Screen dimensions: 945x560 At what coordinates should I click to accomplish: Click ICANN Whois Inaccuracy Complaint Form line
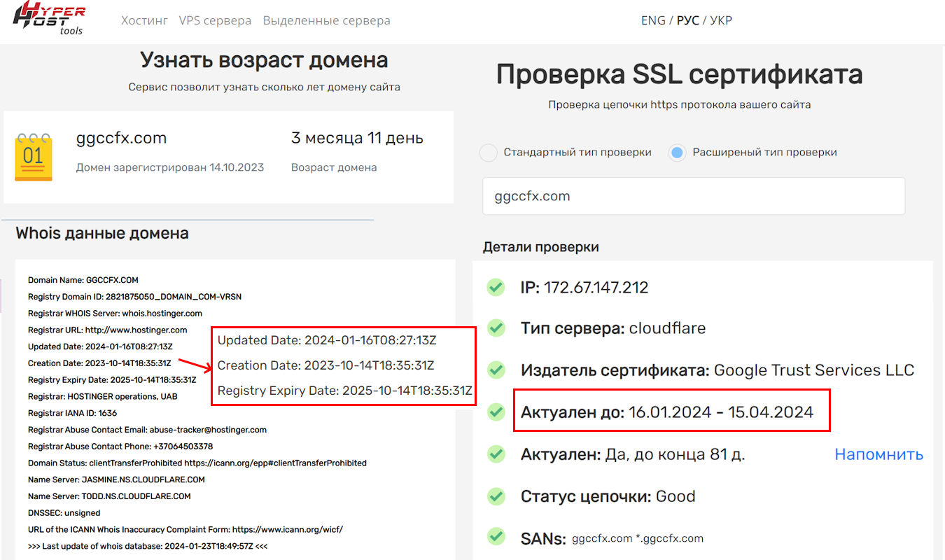click(185, 530)
